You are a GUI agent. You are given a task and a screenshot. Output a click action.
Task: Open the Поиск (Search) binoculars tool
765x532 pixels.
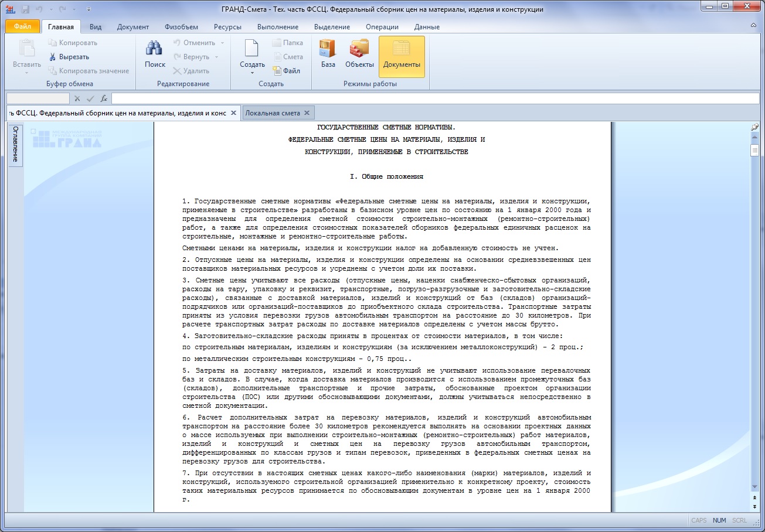pos(155,54)
